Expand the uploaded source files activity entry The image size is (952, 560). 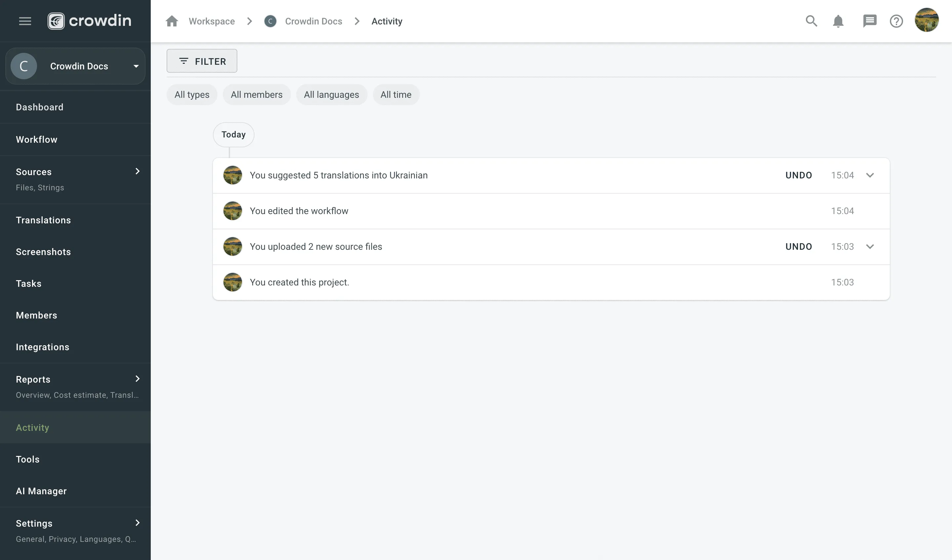point(870,246)
